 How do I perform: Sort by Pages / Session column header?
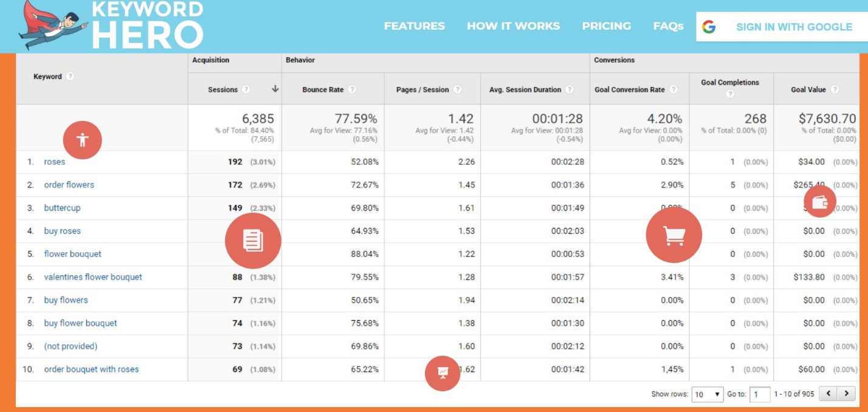tap(422, 89)
